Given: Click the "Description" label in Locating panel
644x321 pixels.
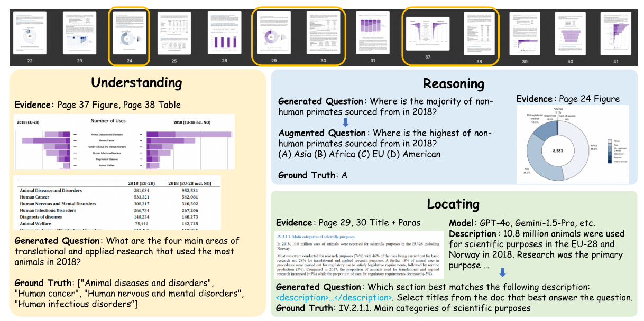Looking at the screenshot, I should (473, 233).
